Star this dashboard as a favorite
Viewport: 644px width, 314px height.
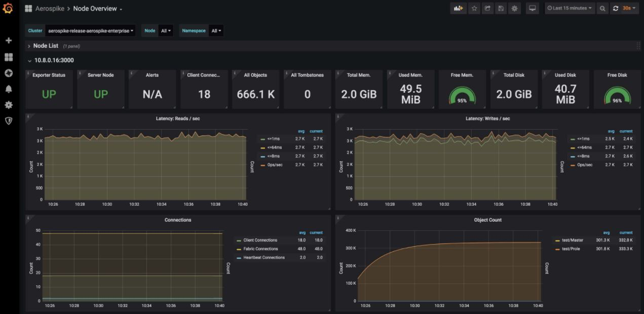coord(474,8)
